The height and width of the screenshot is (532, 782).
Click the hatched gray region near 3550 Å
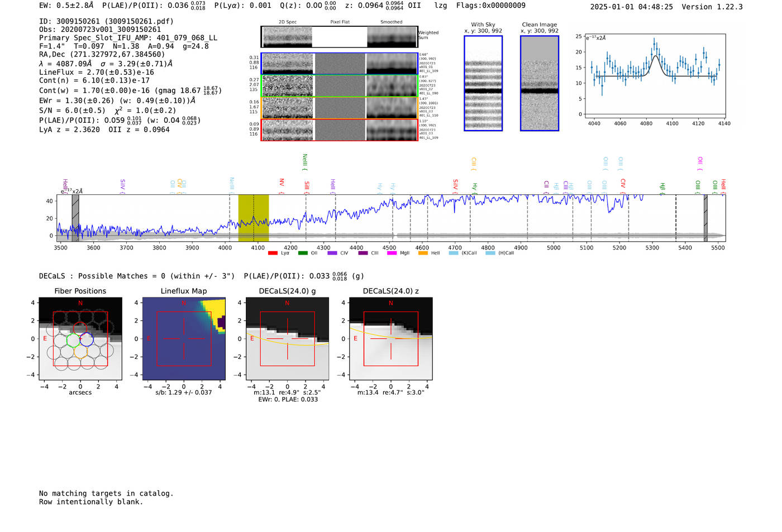tap(75, 218)
